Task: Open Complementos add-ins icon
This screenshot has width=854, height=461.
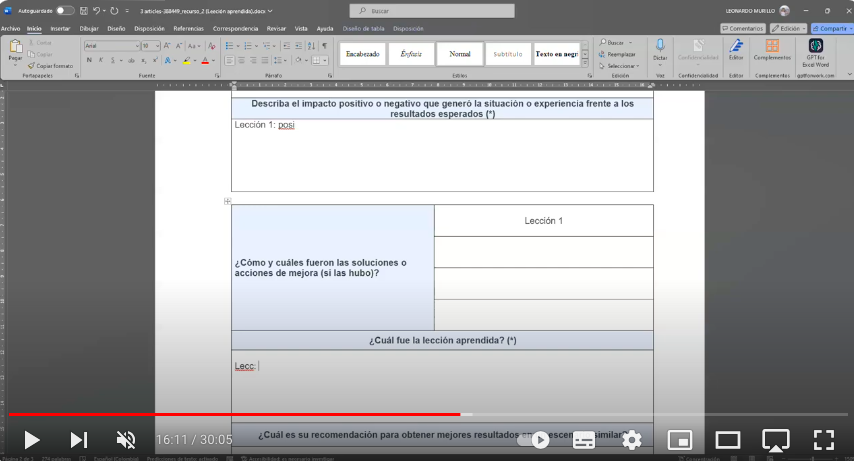Action: tap(772, 50)
